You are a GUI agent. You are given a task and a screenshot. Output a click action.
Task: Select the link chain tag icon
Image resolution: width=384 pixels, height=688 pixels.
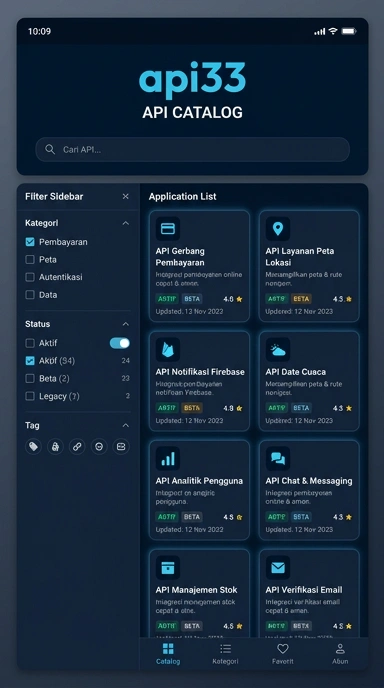[77, 447]
